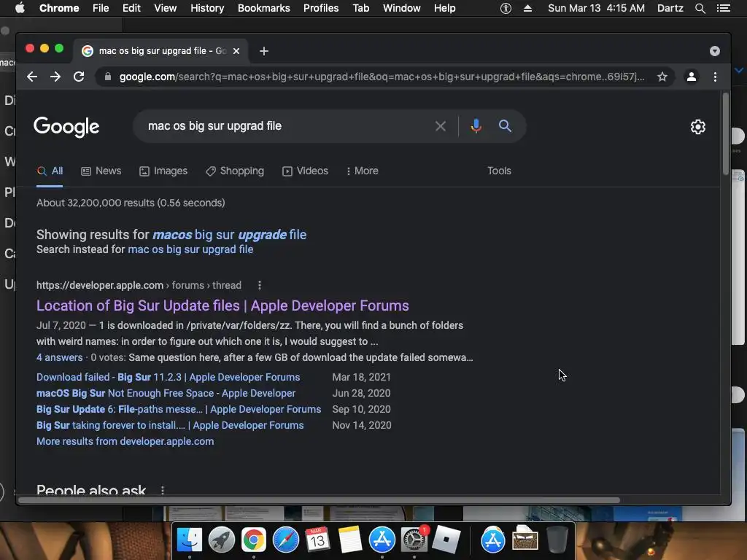Screen dimensions: 747x560
Task: Open Roblox from the Dock
Action: pyautogui.click(x=446, y=540)
